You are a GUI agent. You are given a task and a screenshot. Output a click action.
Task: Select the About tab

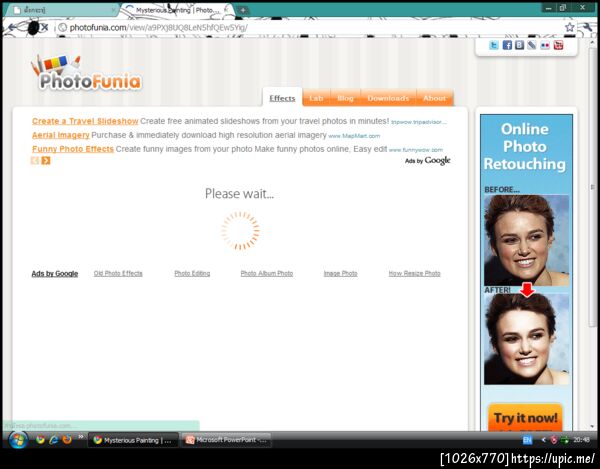point(434,98)
